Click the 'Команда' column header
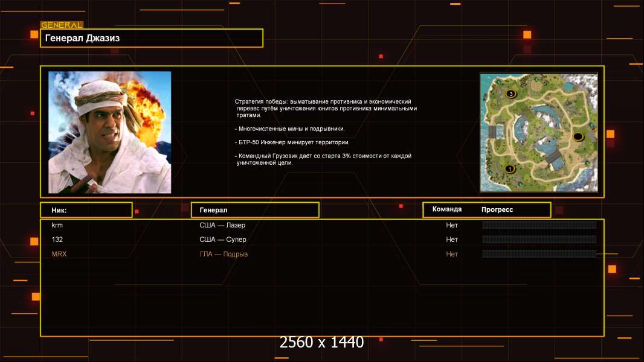Image resolution: width=644 pixels, height=362 pixels. click(x=447, y=209)
